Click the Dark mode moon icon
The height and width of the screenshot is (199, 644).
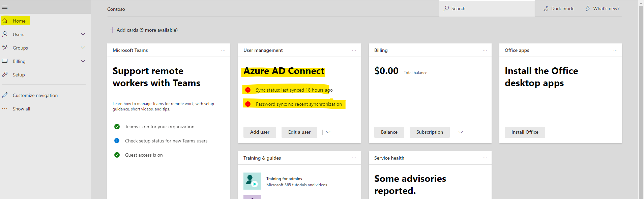[546, 8]
